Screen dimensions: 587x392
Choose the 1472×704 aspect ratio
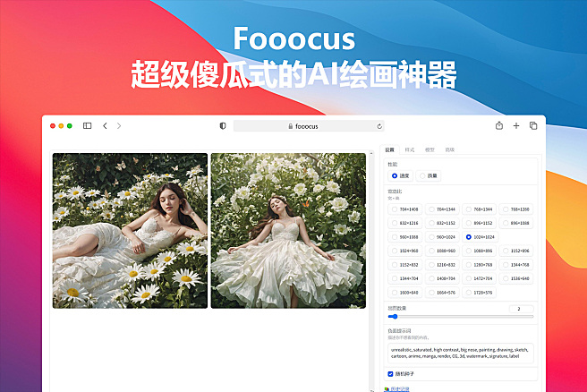[x=480, y=278]
